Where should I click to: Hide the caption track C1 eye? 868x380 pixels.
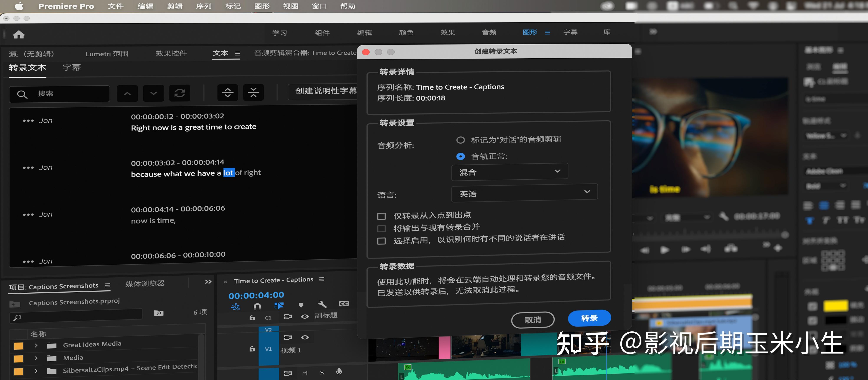point(305,317)
